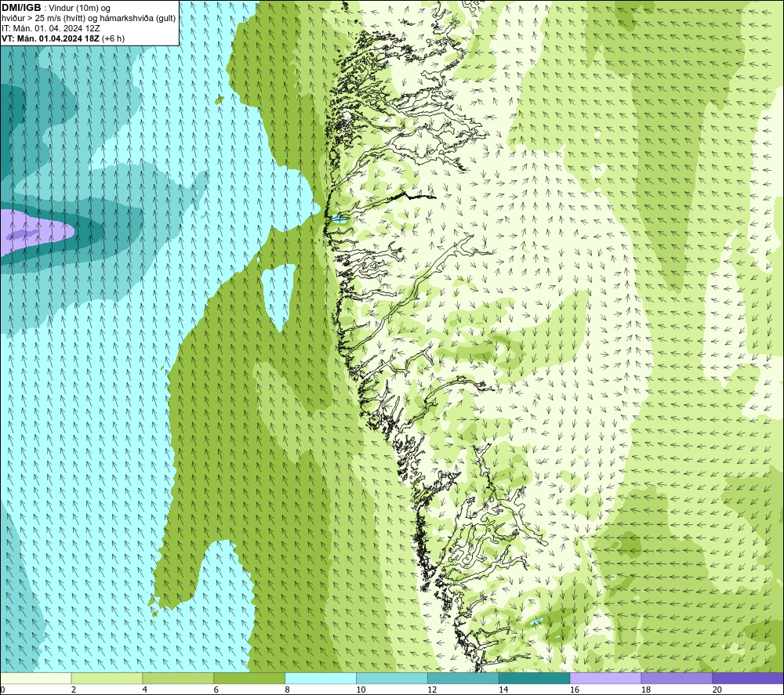784x695 pixels.
Task: Click the 0–2 m/s pale yellow legend swatch
Action: point(35,678)
